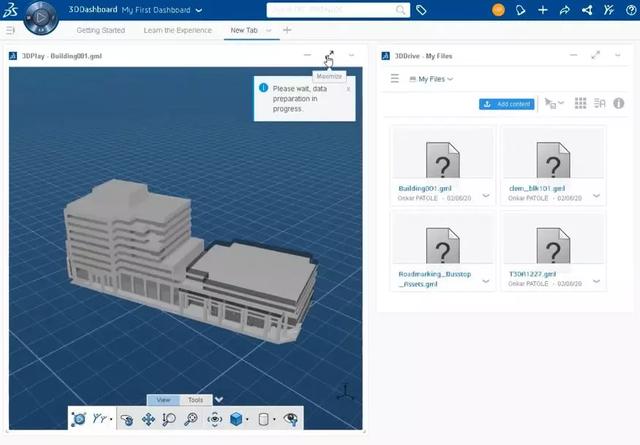Open the orange user profile avatar
The image size is (640, 445).
point(498,10)
